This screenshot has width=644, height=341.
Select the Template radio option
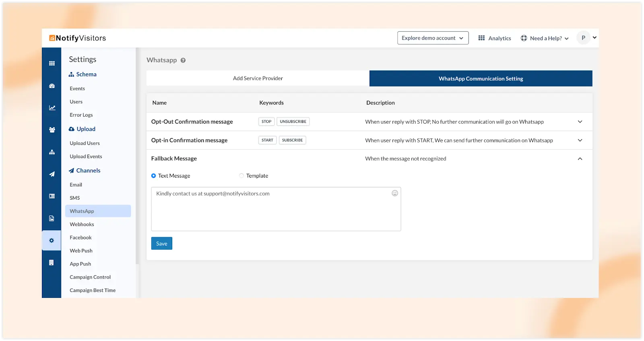pos(242,176)
